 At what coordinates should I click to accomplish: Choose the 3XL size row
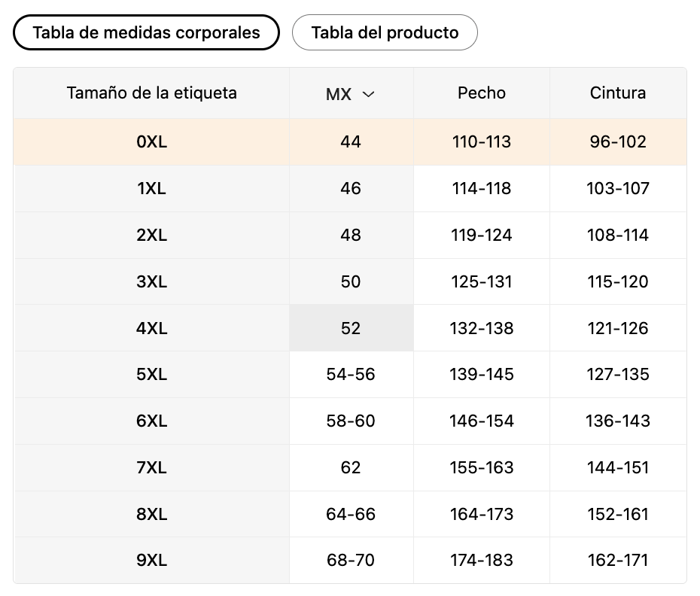(152, 281)
